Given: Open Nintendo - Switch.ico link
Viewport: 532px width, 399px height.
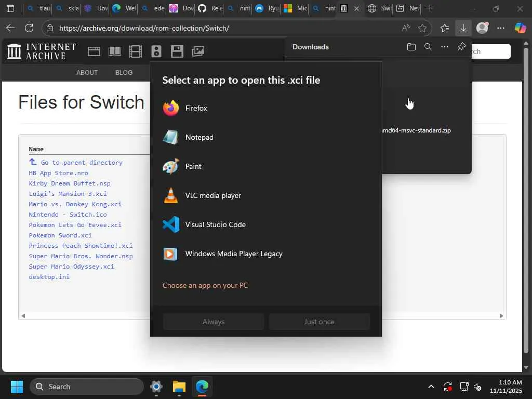Looking at the screenshot, I should [68, 215].
